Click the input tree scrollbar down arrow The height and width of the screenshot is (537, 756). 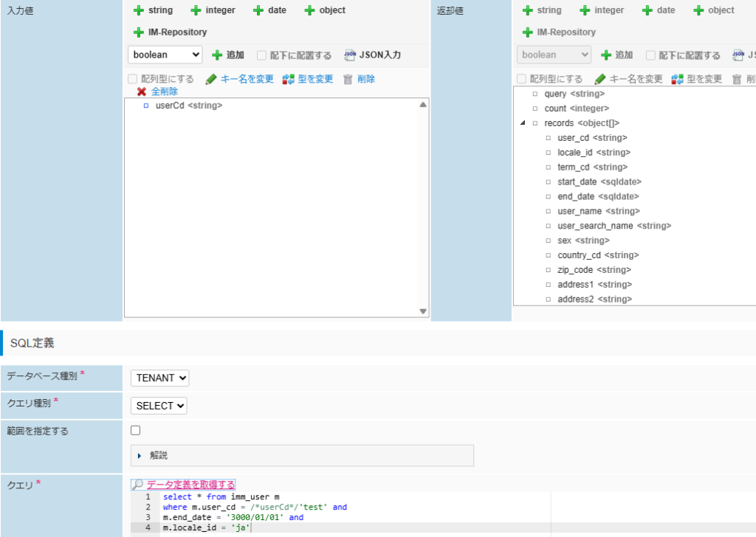click(423, 311)
